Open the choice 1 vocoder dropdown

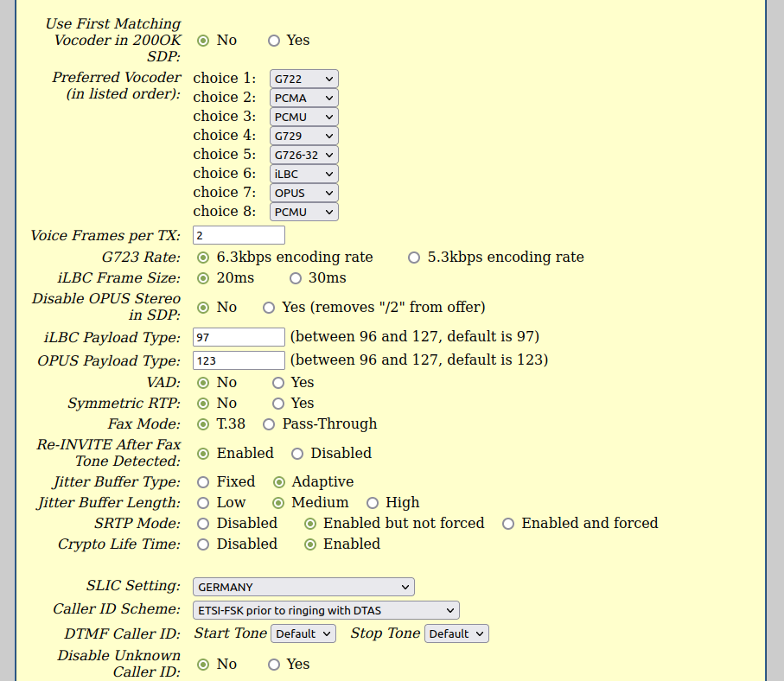tap(303, 79)
